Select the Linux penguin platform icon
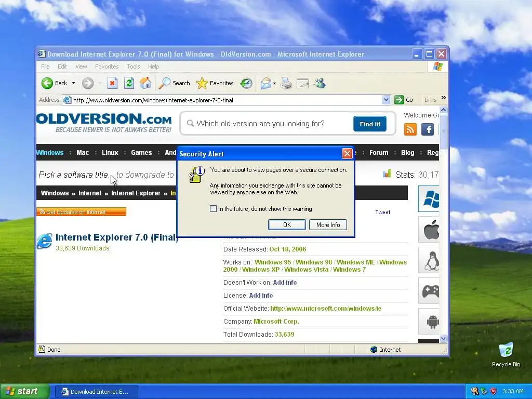This screenshot has height=399, width=532. click(429, 261)
